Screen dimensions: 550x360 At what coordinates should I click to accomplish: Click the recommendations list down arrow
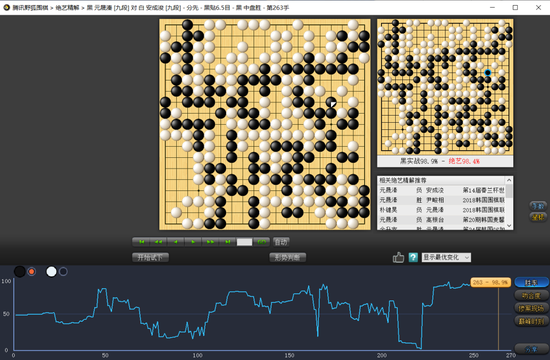click(509, 226)
